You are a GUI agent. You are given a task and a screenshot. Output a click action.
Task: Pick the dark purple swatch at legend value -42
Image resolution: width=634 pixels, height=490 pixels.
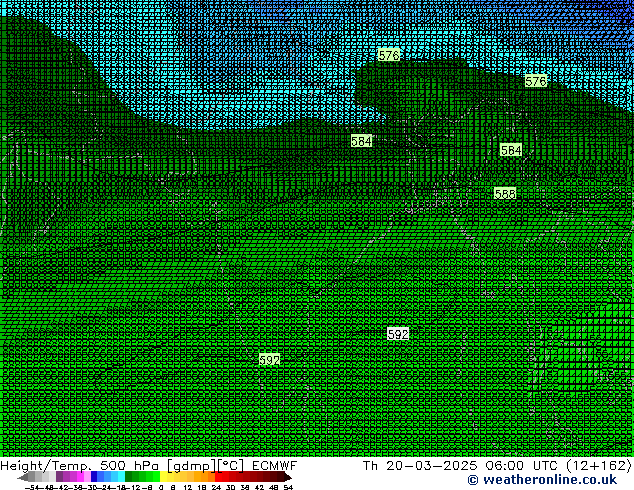tap(59, 476)
